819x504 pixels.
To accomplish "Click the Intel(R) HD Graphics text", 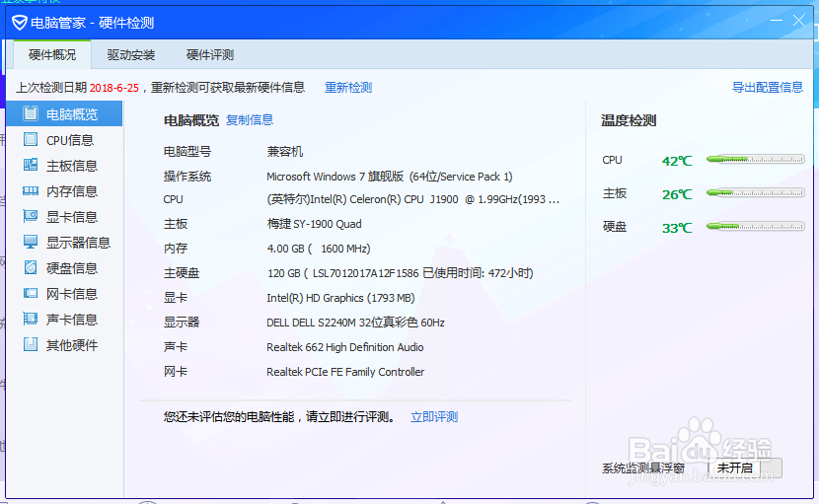I will [340, 298].
